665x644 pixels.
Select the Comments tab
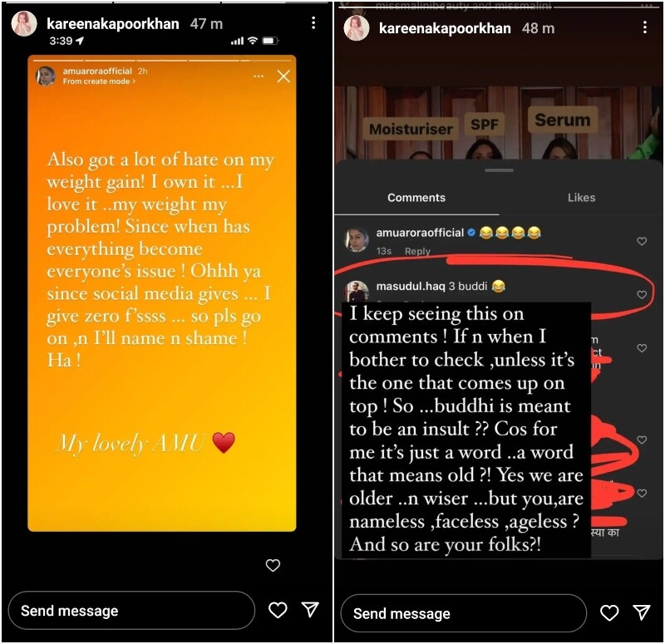pyautogui.click(x=416, y=198)
